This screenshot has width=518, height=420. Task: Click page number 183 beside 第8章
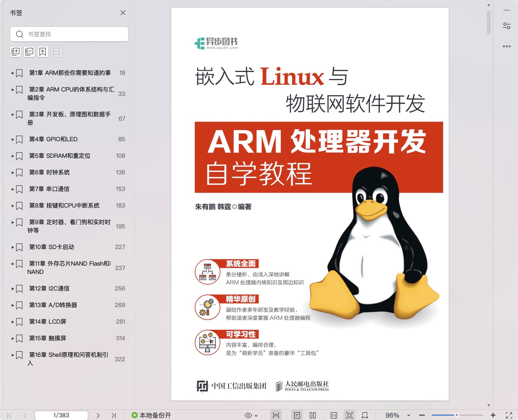pyautogui.click(x=120, y=206)
